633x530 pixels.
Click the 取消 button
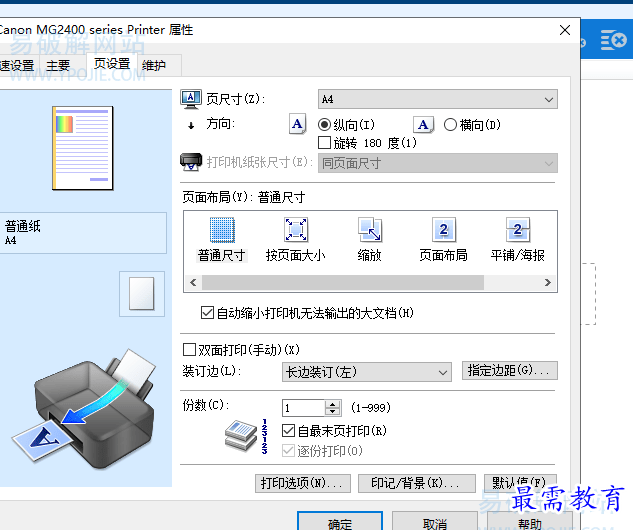[435, 523]
